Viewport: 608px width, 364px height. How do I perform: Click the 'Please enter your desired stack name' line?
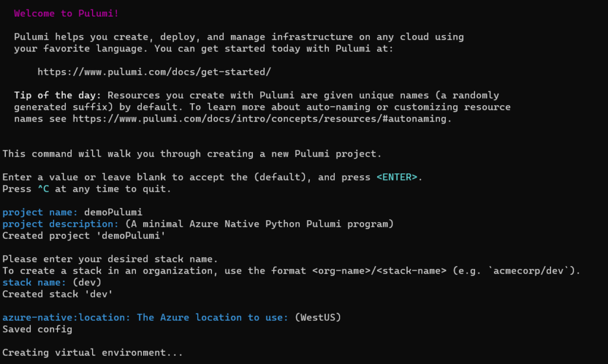point(110,259)
